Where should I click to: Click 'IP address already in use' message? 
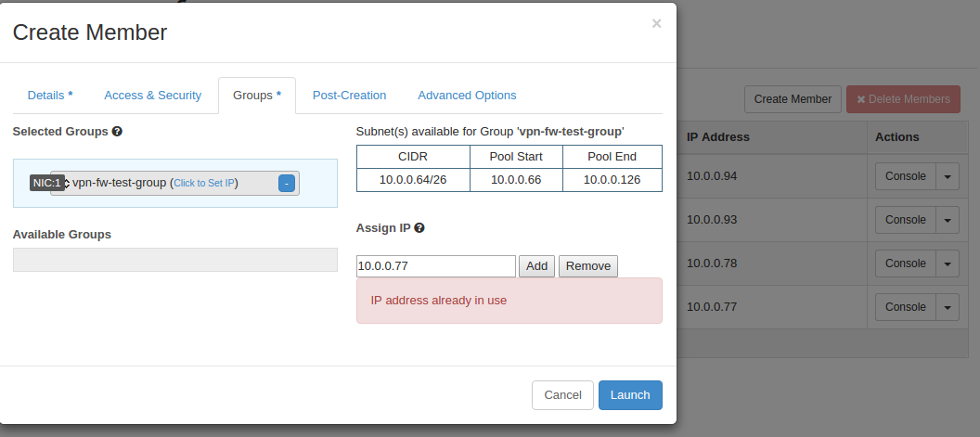coord(439,301)
